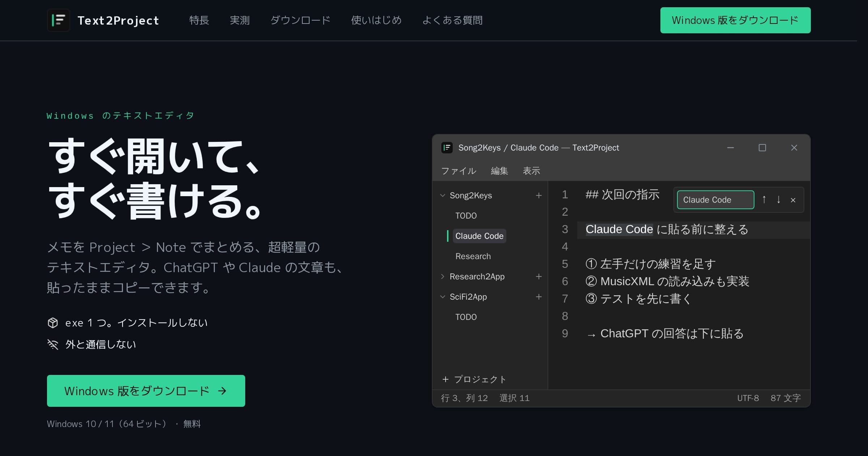Click the no-wifi icon beside 外と通信しない
This screenshot has width=868, height=456.
[x=53, y=344]
